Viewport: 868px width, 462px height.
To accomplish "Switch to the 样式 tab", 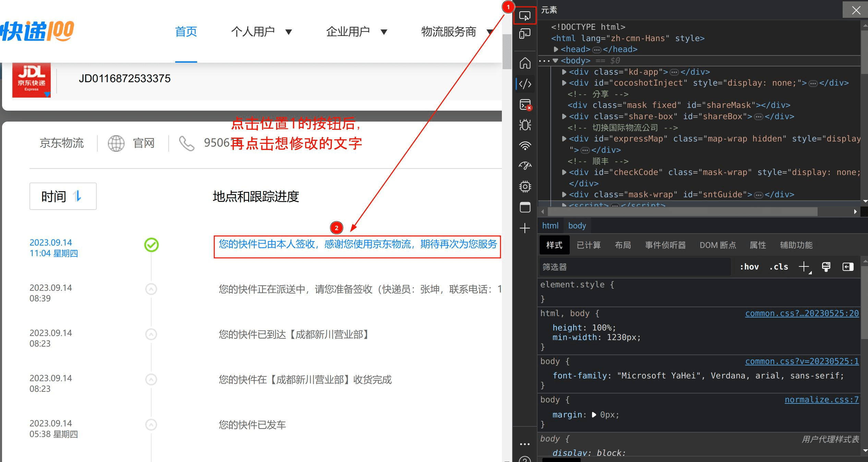I will pyautogui.click(x=554, y=245).
